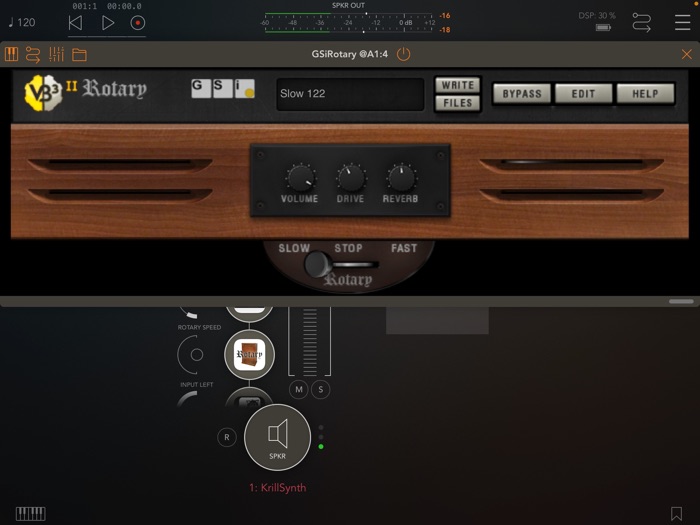
Task: Click the BYPASS button
Action: pos(522,94)
